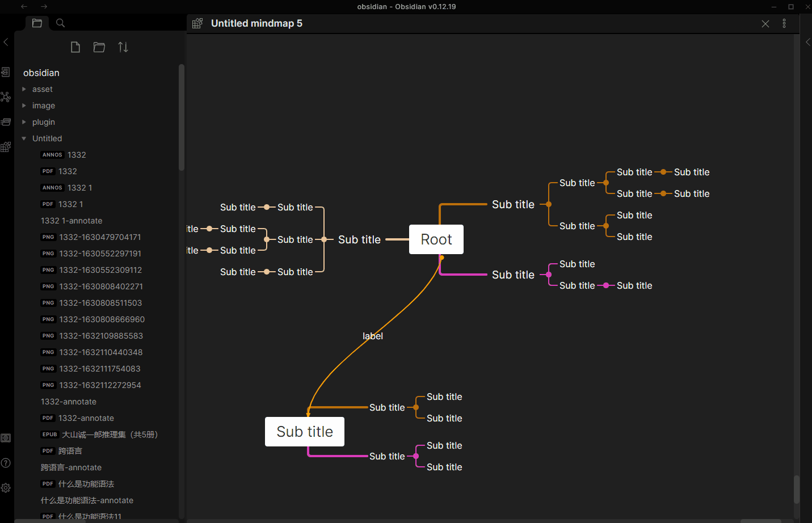This screenshot has width=812, height=523.
Task: Open settings via the gear icon
Action: (x=6, y=488)
